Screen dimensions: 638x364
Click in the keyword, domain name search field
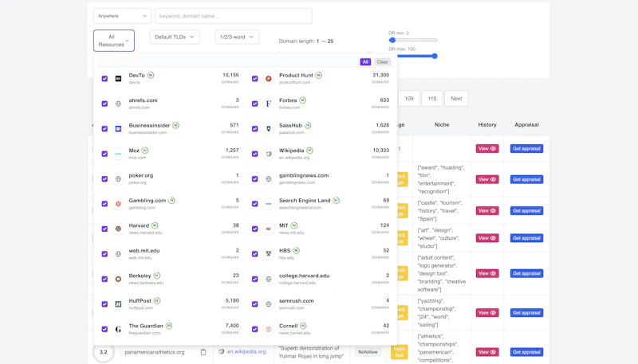click(x=233, y=16)
